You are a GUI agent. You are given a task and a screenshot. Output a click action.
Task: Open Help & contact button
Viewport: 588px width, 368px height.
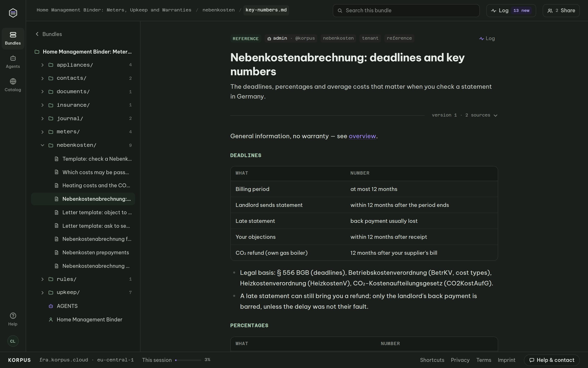tap(552, 360)
